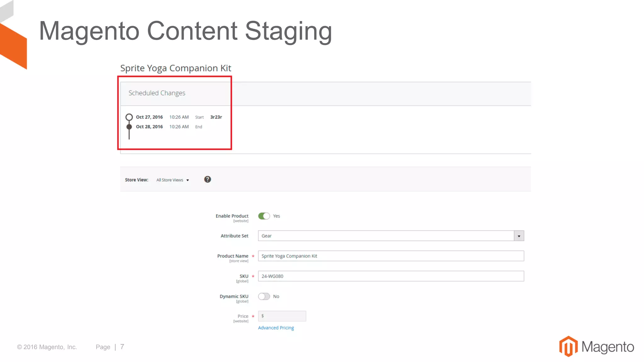Click the 10:26 AM start time

pyautogui.click(x=179, y=117)
